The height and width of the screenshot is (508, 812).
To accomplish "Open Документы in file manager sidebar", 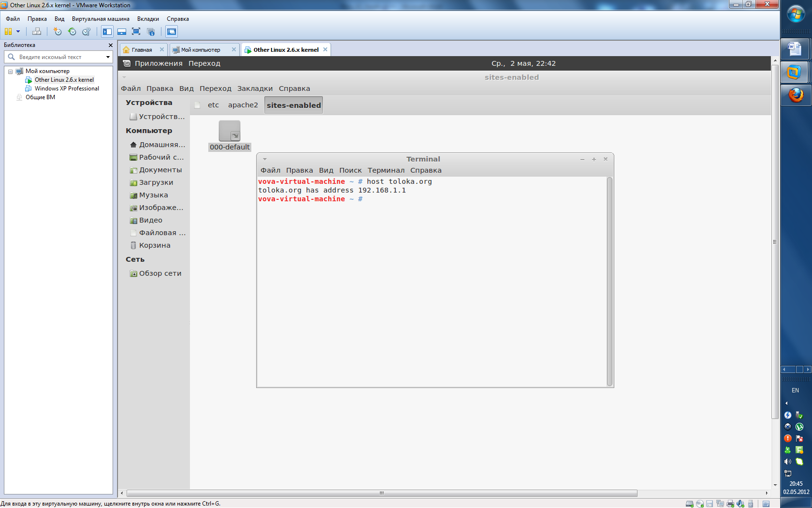I will pos(156,170).
